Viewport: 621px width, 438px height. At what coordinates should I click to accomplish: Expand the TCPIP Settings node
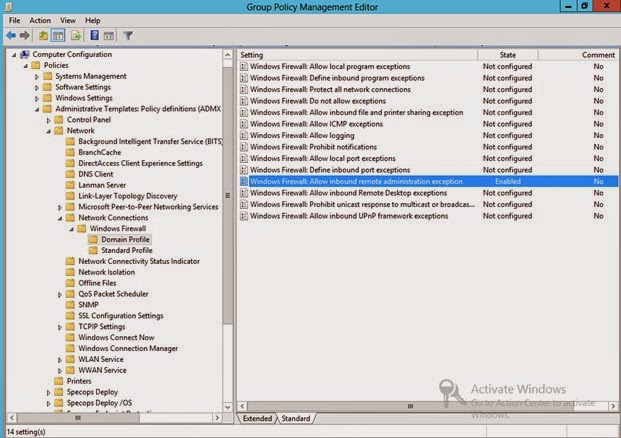click(x=60, y=327)
